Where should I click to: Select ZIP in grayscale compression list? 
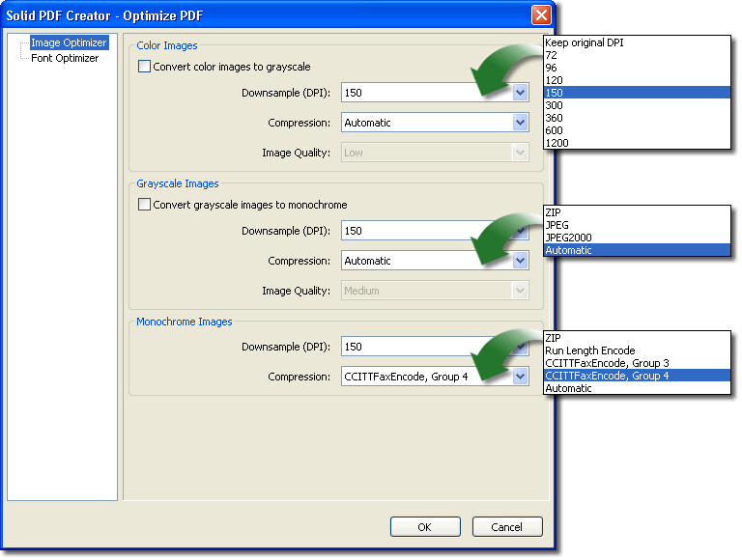[637, 212]
